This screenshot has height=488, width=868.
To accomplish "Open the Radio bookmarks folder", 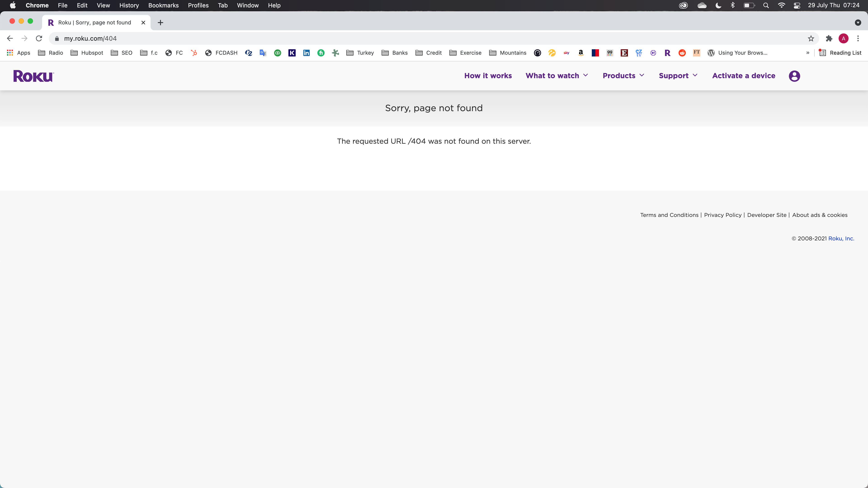I will click(x=51, y=53).
